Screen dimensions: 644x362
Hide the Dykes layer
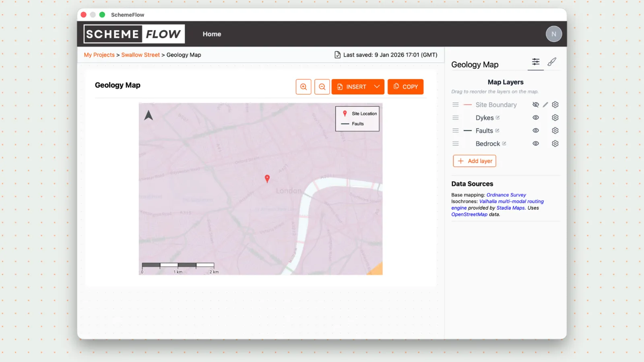point(536,117)
